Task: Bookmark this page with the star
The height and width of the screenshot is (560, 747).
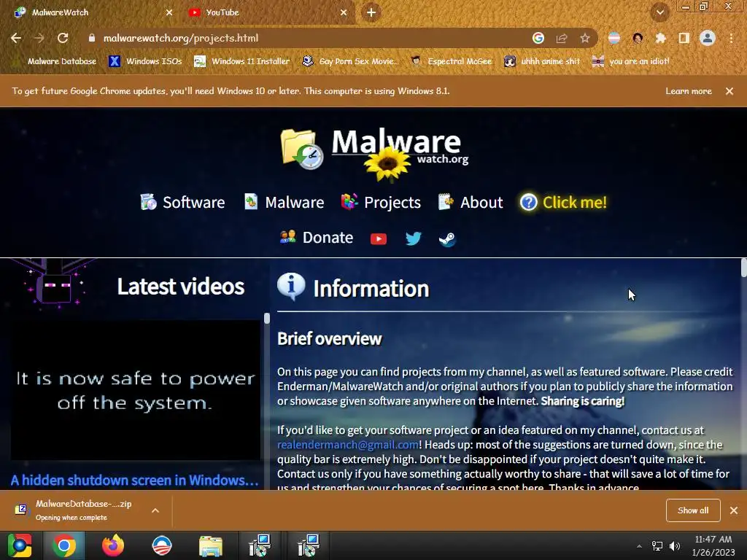Action: [x=585, y=38]
